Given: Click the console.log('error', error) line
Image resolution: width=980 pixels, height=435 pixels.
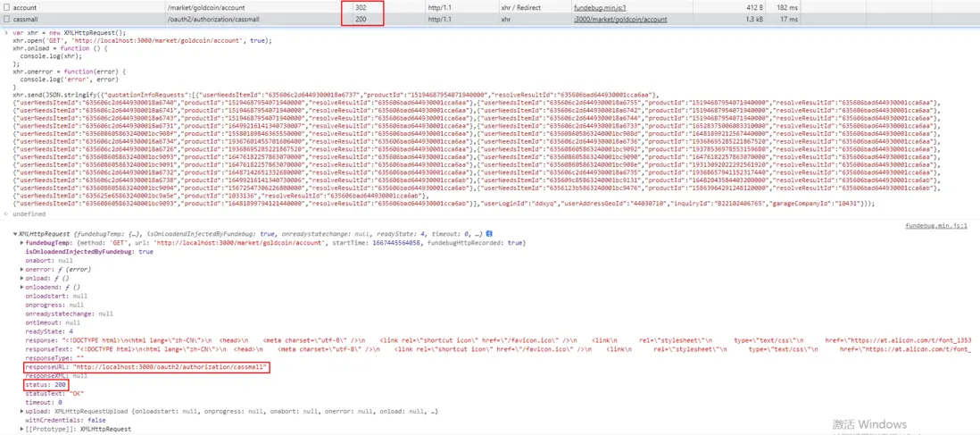Looking at the screenshot, I should pyautogui.click(x=70, y=79).
